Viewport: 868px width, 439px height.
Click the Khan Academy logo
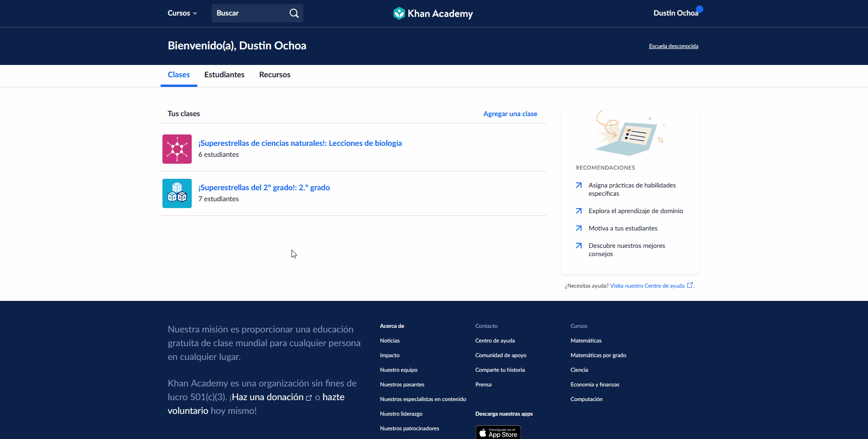(x=433, y=13)
